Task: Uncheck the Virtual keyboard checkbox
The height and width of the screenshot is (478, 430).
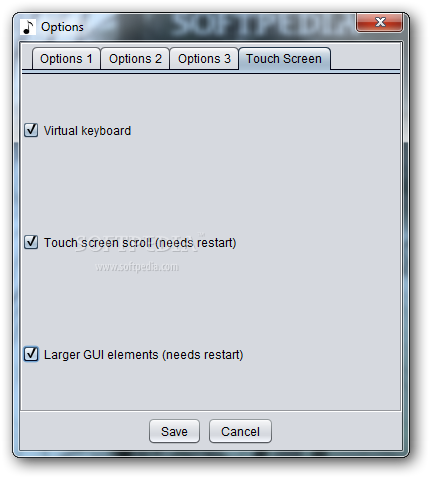Action: tap(31, 130)
